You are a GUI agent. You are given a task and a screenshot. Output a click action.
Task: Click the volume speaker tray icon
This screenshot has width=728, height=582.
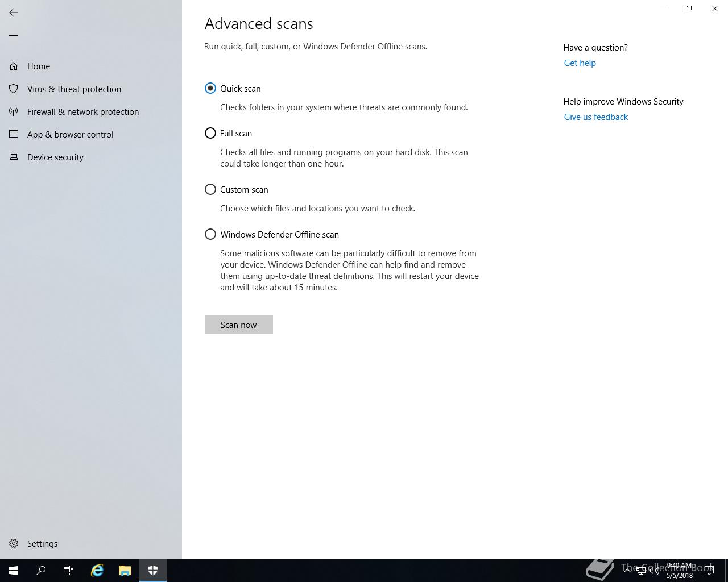point(654,571)
